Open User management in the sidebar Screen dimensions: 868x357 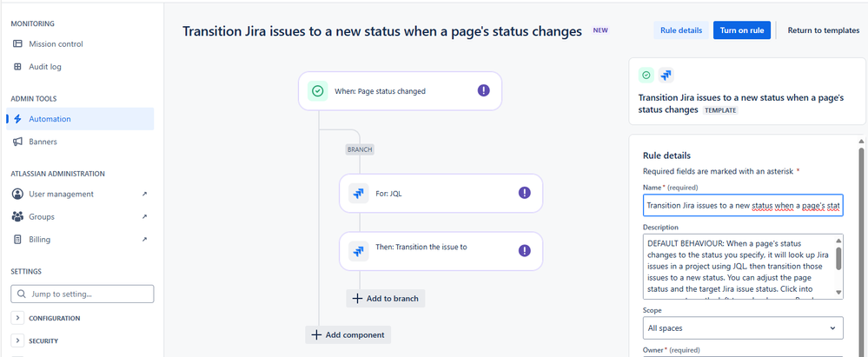61,194
